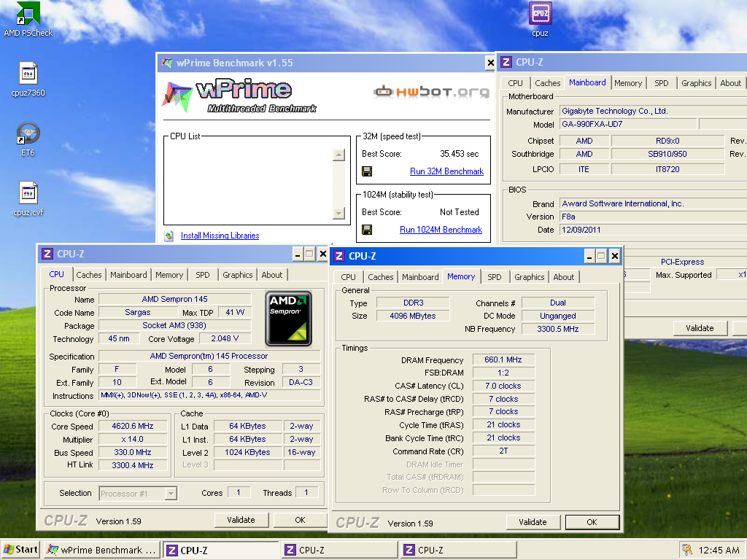Open SPD tab in the CPU window
This screenshot has height=560, width=747.
(203, 275)
